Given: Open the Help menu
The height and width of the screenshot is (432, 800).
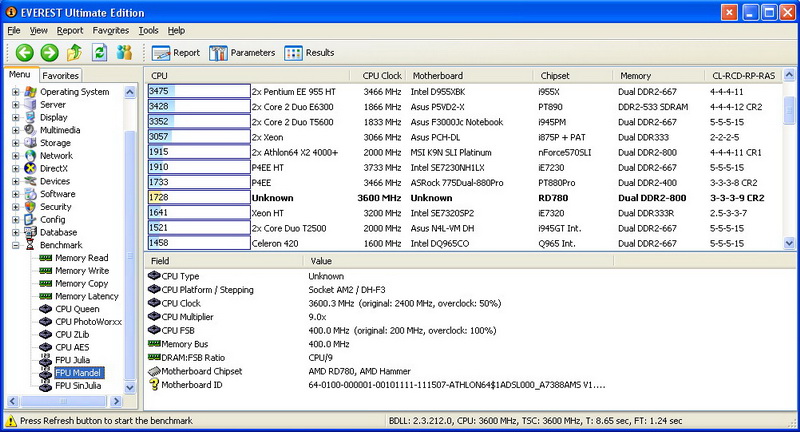Looking at the screenshot, I should (x=177, y=31).
